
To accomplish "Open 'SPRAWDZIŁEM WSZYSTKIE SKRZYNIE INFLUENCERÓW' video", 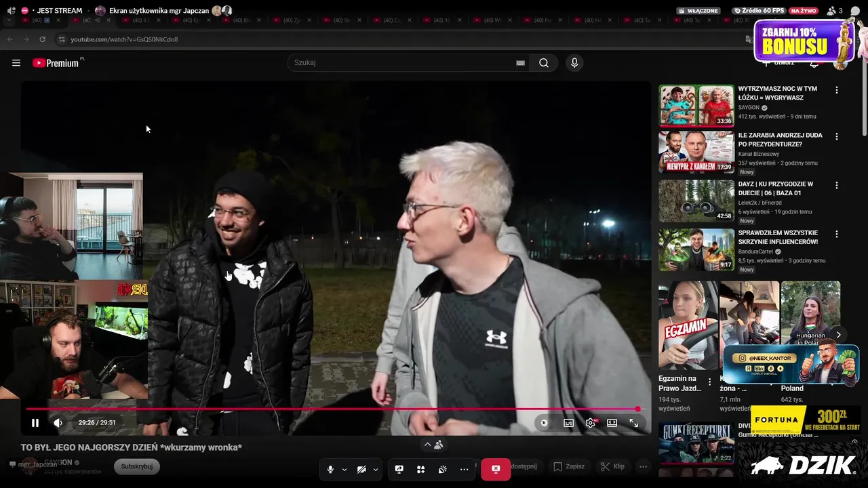I will coord(778,237).
